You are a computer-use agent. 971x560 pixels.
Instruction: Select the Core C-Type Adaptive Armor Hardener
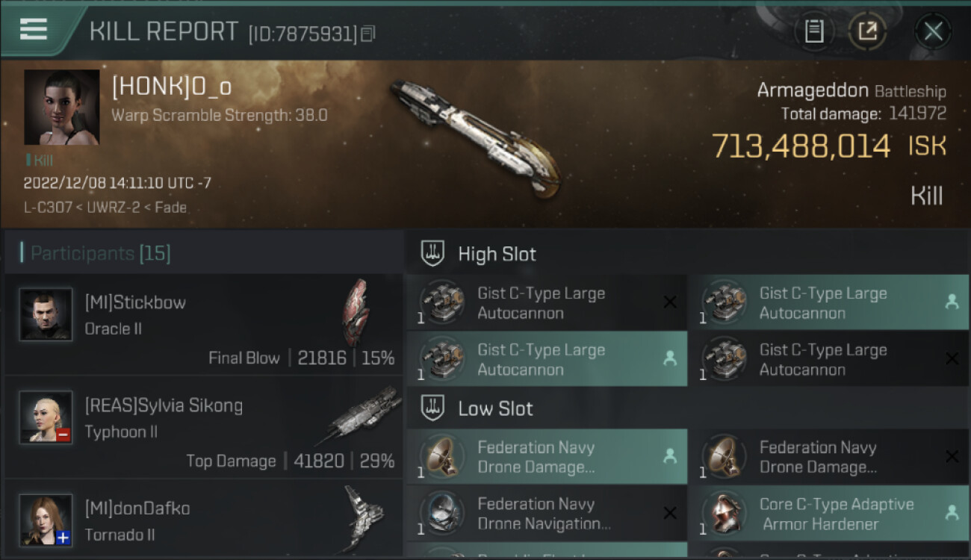tap(827, 514)
